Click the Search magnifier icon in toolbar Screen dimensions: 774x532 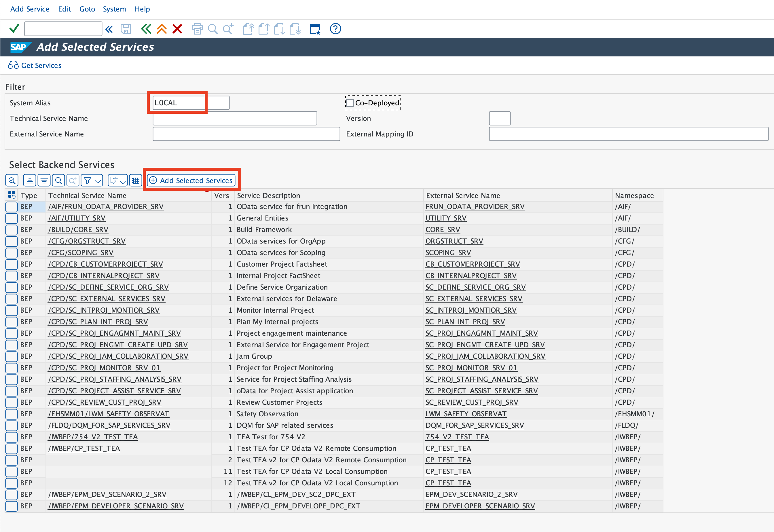213,29
